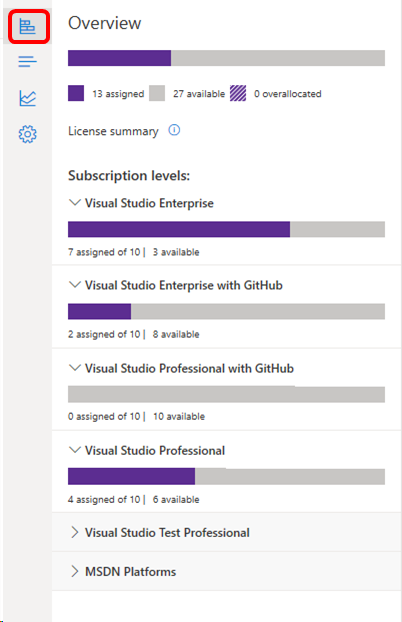Open the Overview dashboard sidebar icon
Image resolution: width=402 pixels, height=622 pixels.
coord(27,27)
